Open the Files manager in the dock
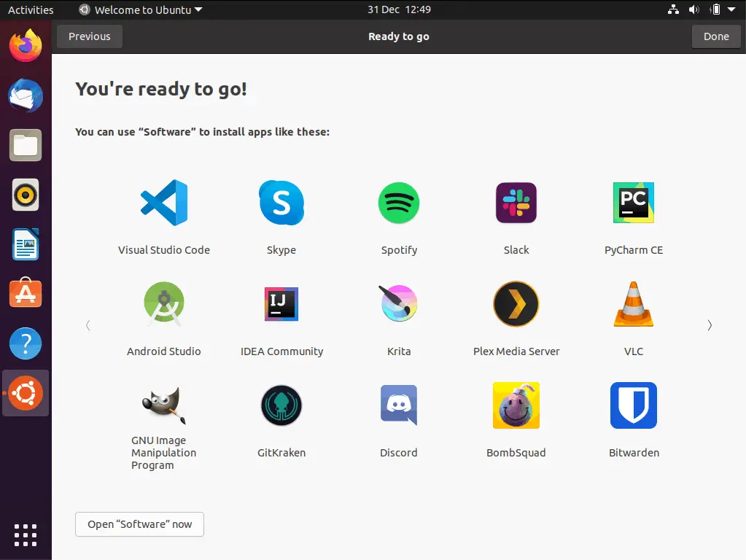This screenshot has height=560, width=746. coord(26,145)
